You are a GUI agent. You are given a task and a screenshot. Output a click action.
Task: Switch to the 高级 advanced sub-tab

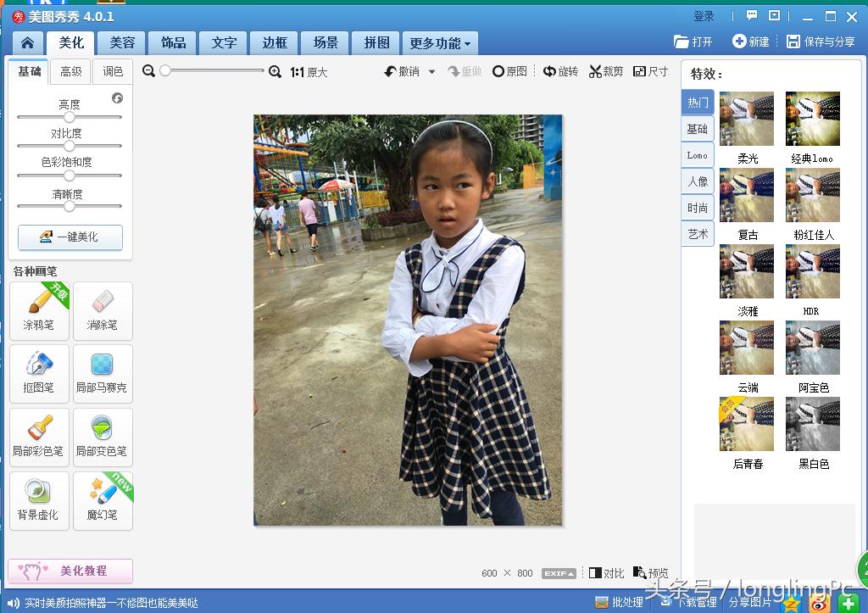tap(71, 71)
